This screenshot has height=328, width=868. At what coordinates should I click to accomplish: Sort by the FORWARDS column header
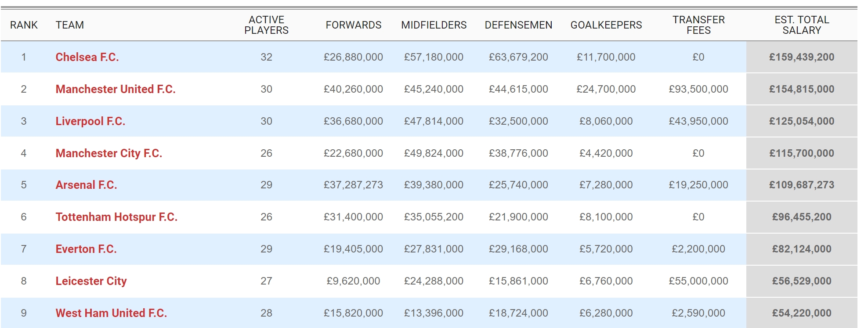pos(354,25)
